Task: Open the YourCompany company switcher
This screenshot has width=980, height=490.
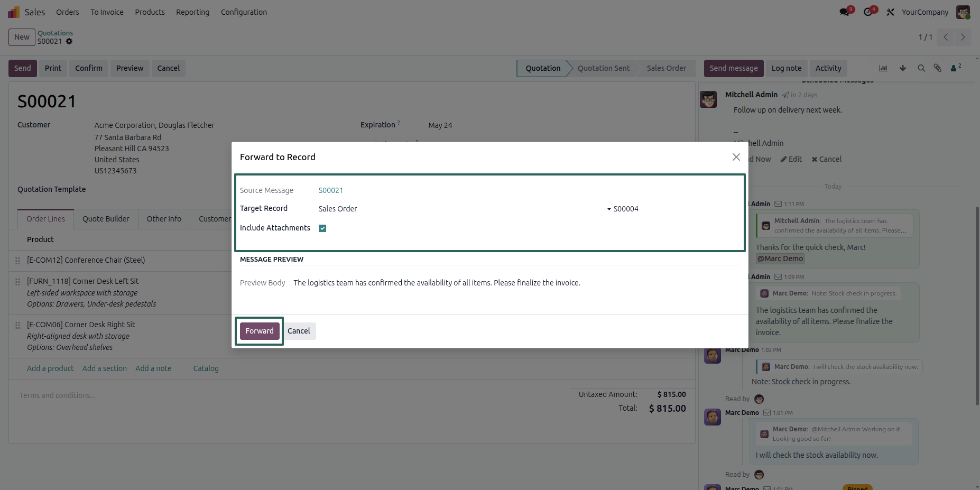Action: pos(925,12)
